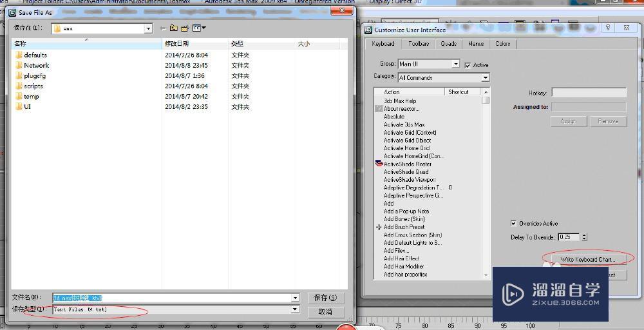Sort file list by 类型 column header
The image size is (644, 330).
[x=261, y=44]
